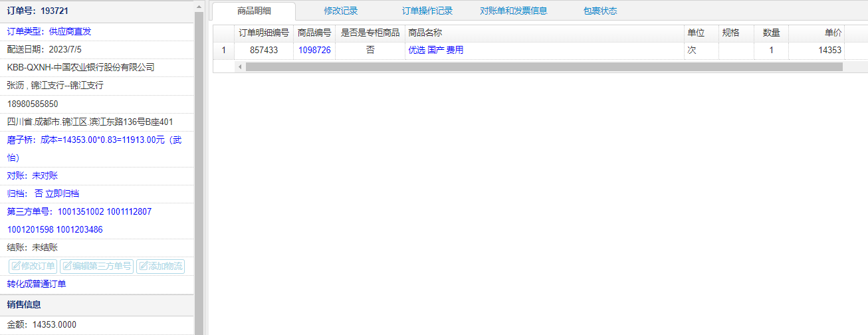Click the 否 cell in grid row
Viewport: 868px width, 335px height.
370,50
